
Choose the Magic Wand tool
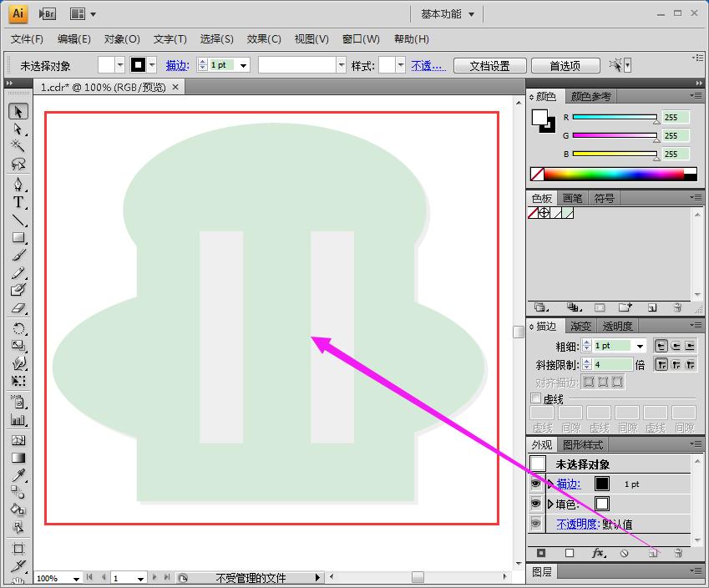pyautogui.click(x=18, y=146)
